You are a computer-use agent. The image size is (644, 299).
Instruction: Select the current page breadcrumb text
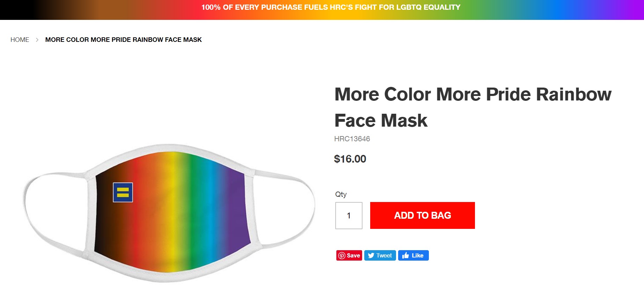[x=123, y=40]
